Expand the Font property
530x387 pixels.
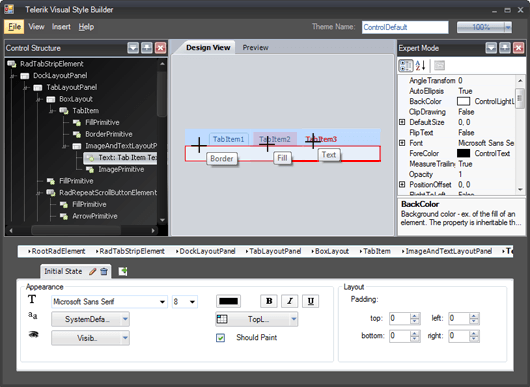click(402, 143)
